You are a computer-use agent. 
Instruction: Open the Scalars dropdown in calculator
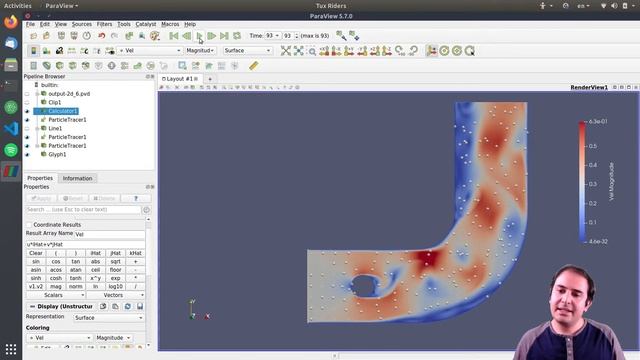point(56,295)
